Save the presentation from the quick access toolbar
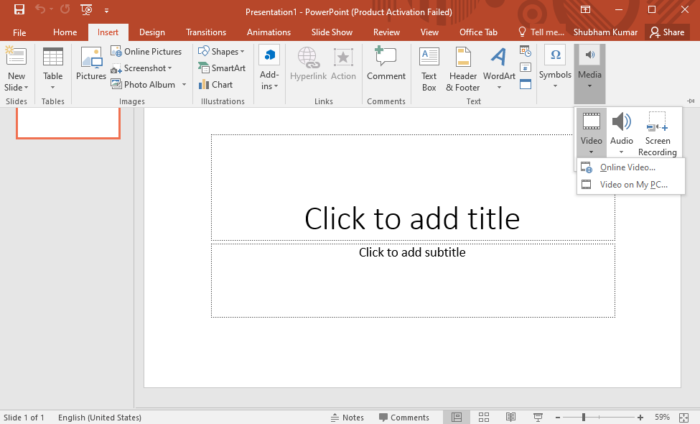Screen dimensions: 700x424 point(19,9)
